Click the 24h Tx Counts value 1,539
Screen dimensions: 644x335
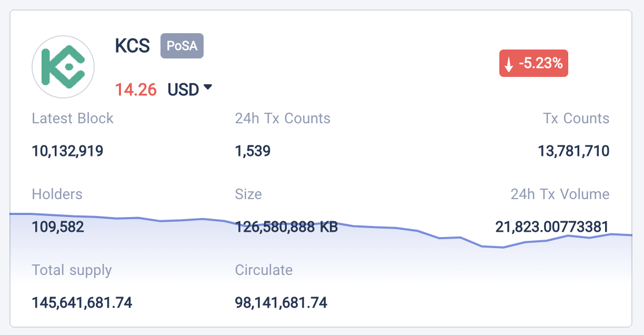pos(253,152)
